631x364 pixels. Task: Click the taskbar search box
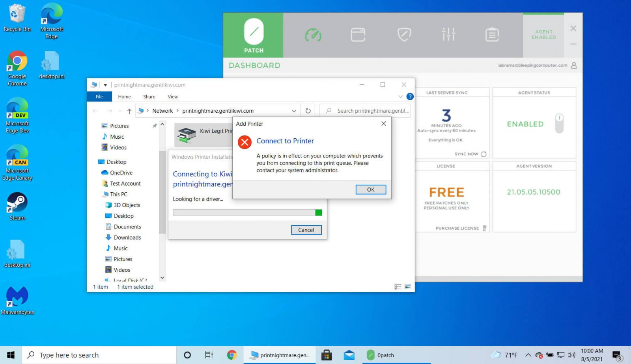click(99, 355)
